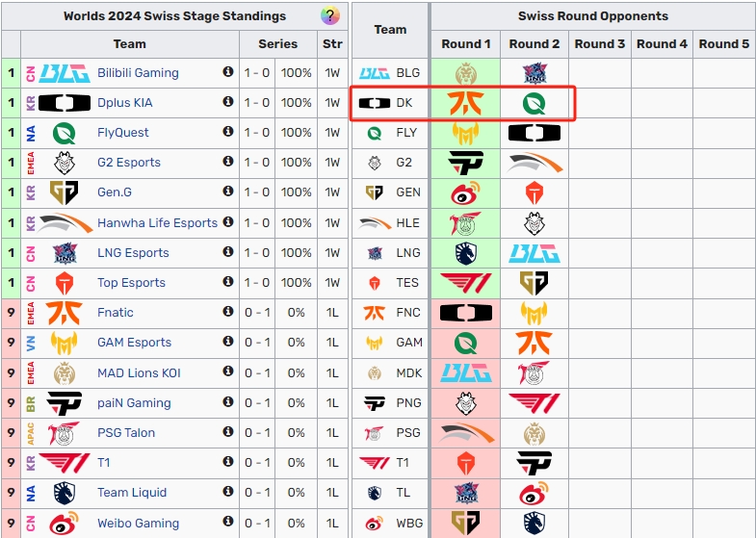Viewport: 756px width, 538px height.
Task: Select the Series column header
Action: [278, 44]
